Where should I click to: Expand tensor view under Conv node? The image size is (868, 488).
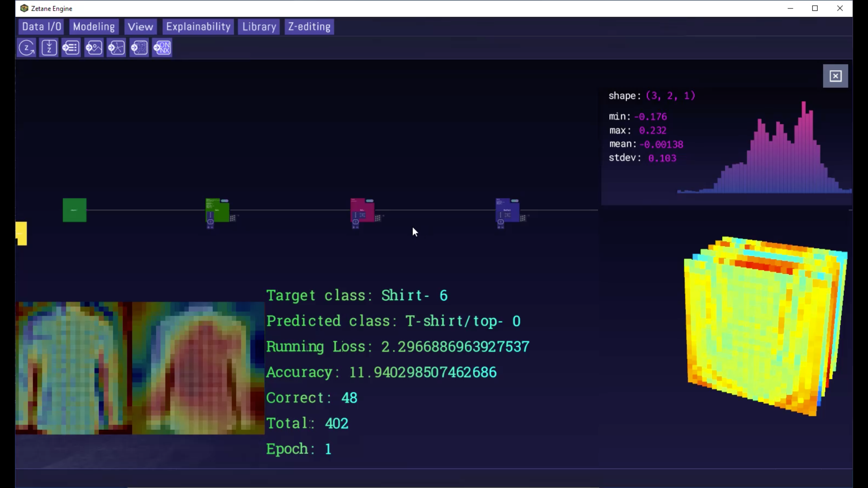pyautogui.click(x=210, y=222)
